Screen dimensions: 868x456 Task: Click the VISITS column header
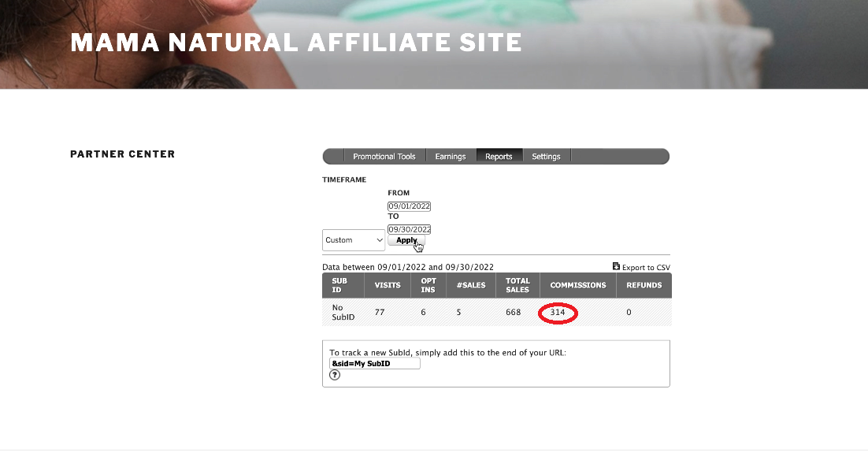[x=388, y=285]
